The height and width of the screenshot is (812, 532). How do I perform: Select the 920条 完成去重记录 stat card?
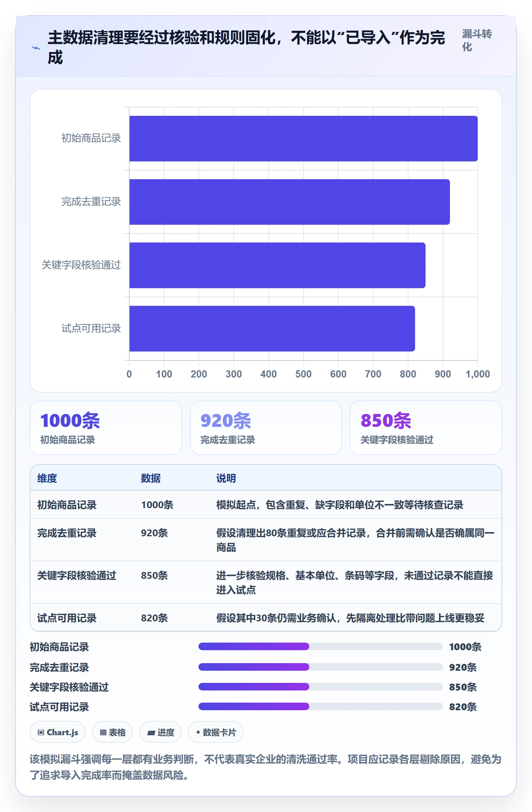pos(266,428)
